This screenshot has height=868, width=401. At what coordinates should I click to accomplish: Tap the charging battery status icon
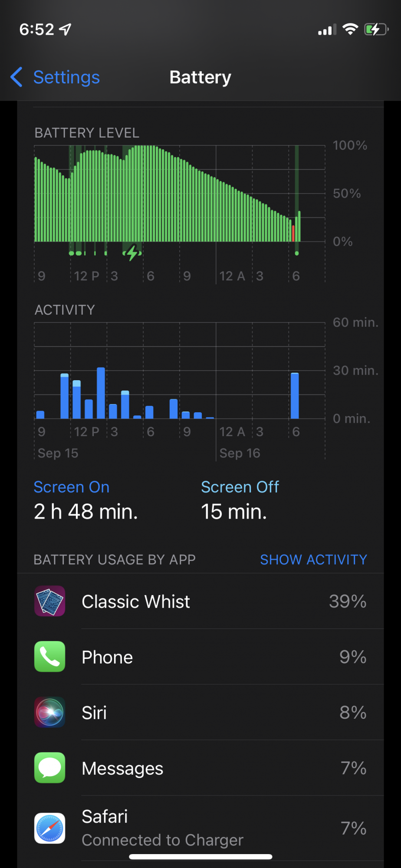point(376,29)
